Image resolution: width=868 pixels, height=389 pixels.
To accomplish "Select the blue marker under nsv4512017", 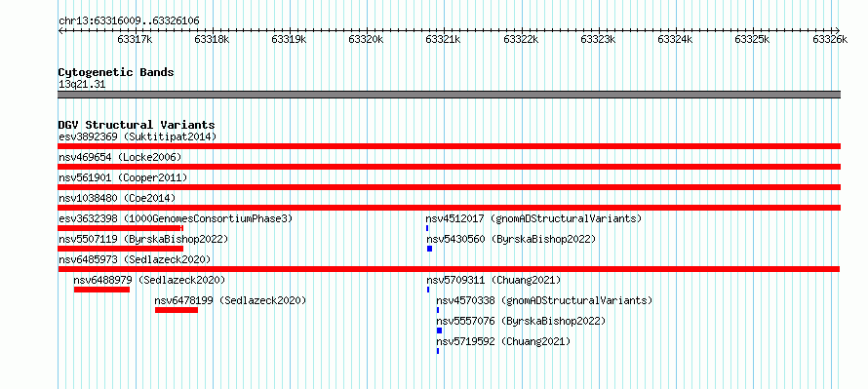I will click(427, 228).
